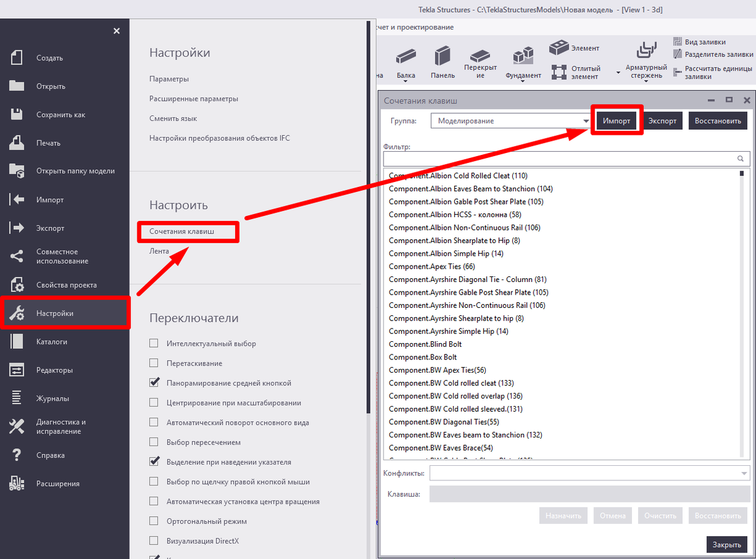Viewport: 756px width, 559px height.
Task: Open Расширенные параметры entry
Action: click(193, 99)
